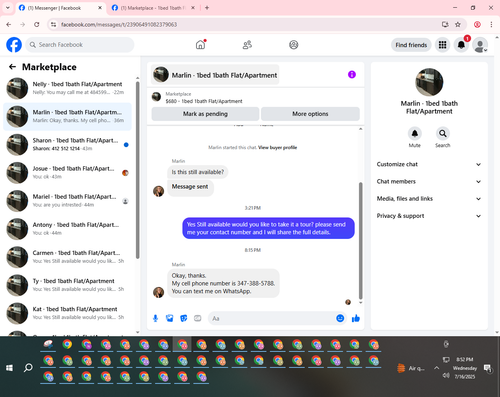Switch to the Marketplace browser tab
The image size is (500, 397).
click(x=153, y=8)
